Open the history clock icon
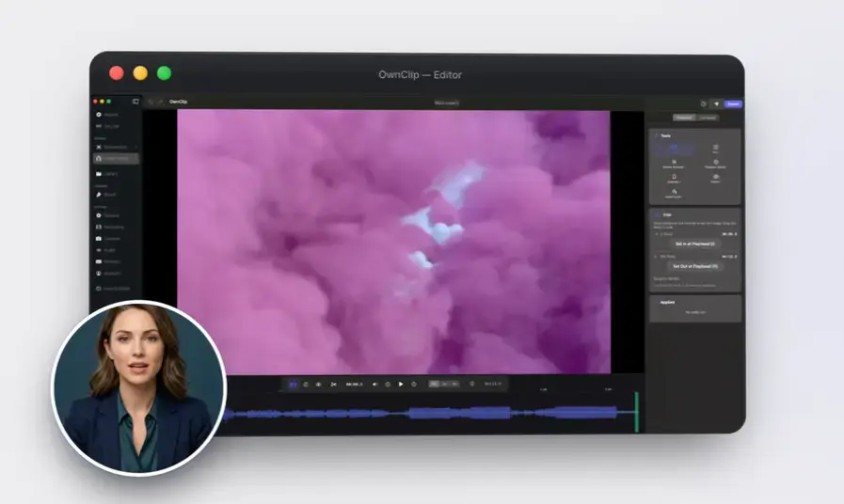This screenshot has height=504, width=844. click(703, 103)
